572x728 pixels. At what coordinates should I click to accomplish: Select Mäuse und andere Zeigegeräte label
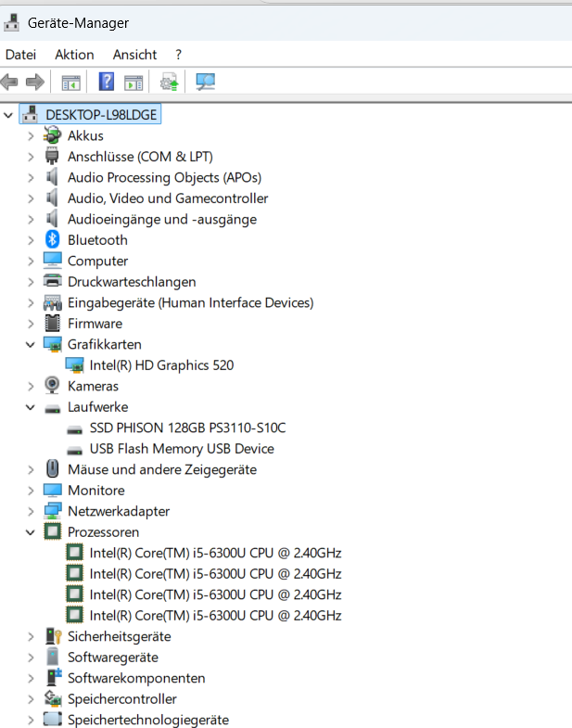162,469
